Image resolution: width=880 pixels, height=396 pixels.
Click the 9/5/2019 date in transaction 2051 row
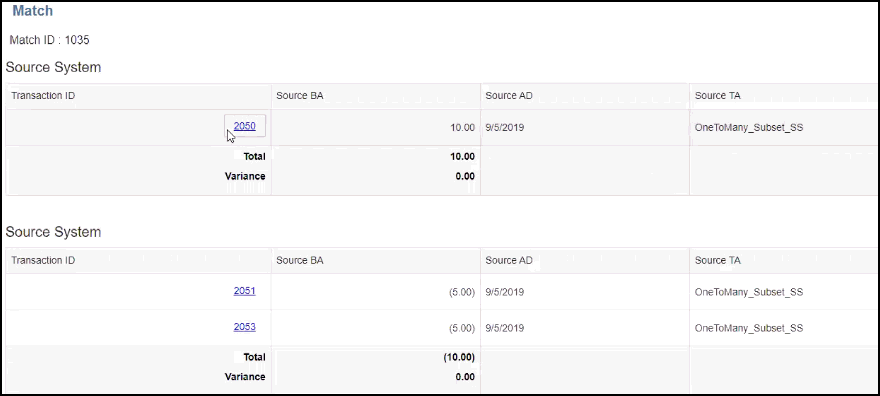coord(505,292)
